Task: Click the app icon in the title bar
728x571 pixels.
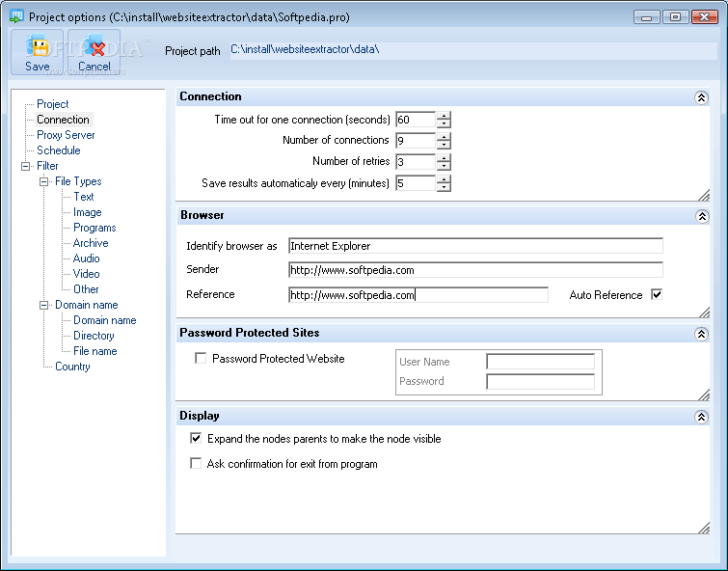Action: 16,16
